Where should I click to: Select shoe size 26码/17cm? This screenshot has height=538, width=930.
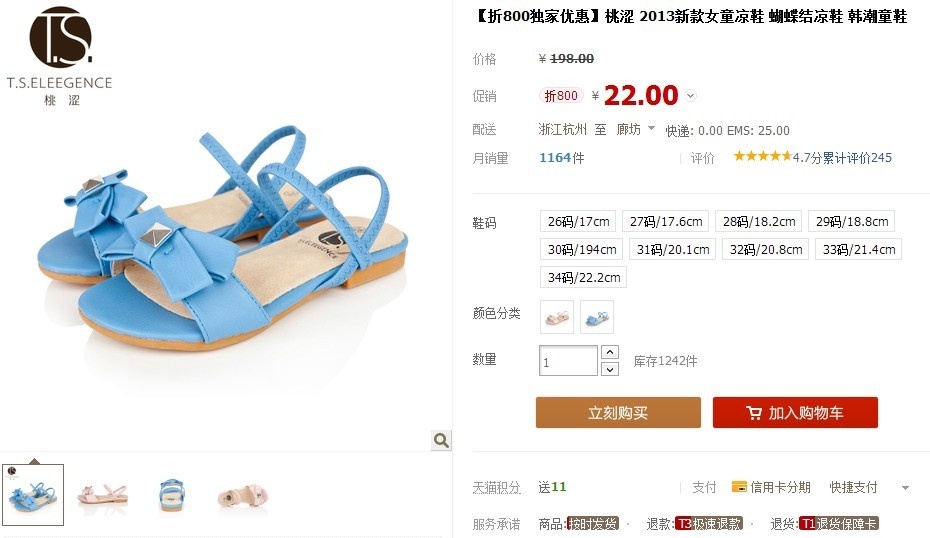pyautogui.click(x=578, y=221)
